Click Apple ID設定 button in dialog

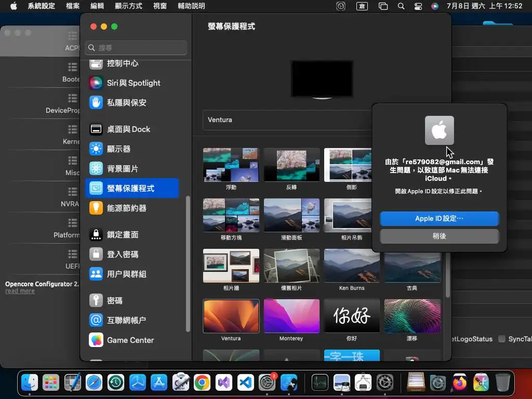(x=440, y=219)
